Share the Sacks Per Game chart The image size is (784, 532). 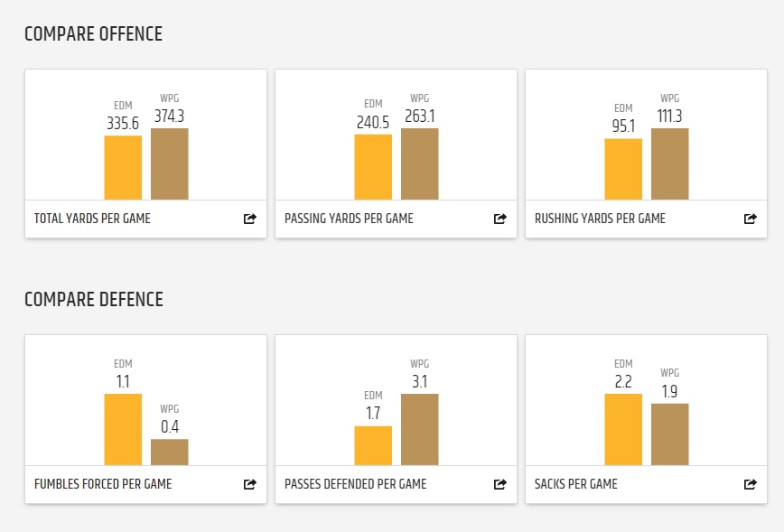[x=750, y=484]
